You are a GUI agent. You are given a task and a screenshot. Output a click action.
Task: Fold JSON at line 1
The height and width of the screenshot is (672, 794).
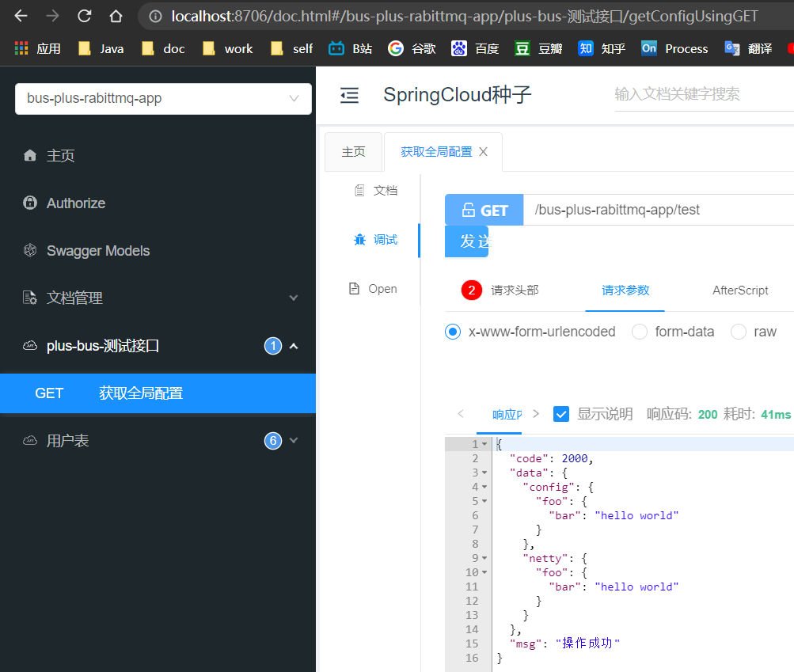[484, 444]
